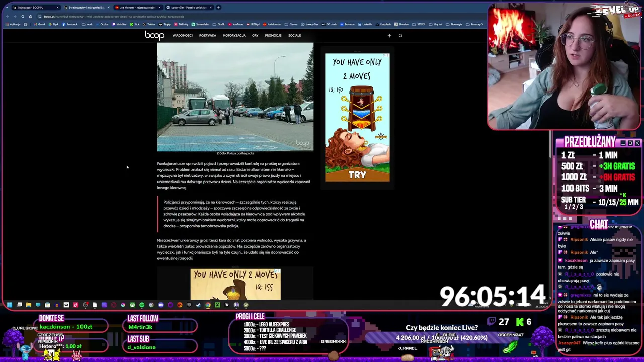
Task: Click the 'LAST FOLLOW' M4rtin3k name
Action: (x=139, y=327)
